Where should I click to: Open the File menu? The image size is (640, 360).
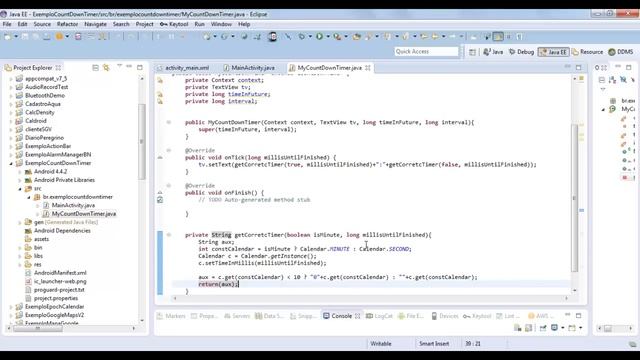coord(7,24)
